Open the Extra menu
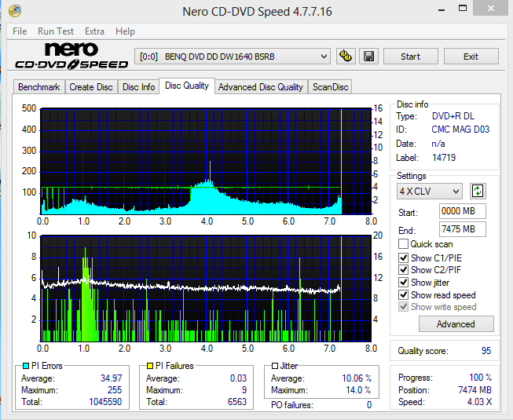 (94, 31)
